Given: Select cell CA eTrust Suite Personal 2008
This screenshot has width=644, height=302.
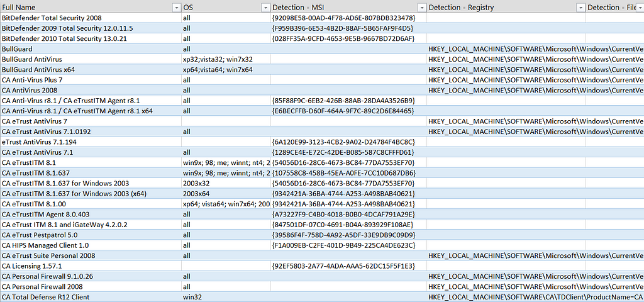Looking at the screenshot, I should (91, 255).
